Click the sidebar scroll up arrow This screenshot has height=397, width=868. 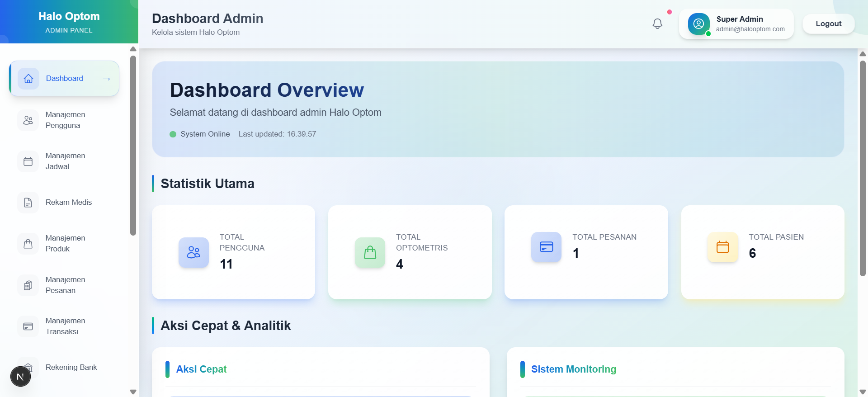[x=133, y=49]
